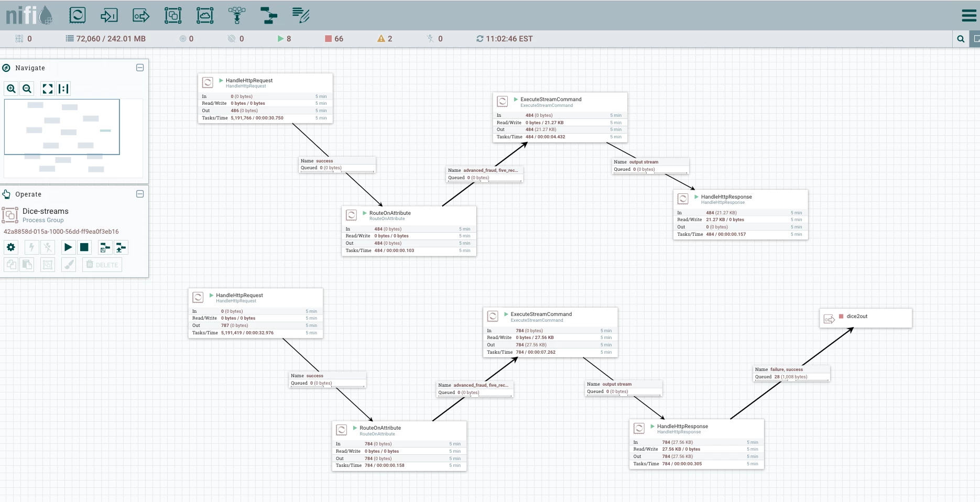Viewport: 980px width, 502px height.
Task: Select the bottom HandleHttpResponse processor title
Action: [x=682, y=427]
